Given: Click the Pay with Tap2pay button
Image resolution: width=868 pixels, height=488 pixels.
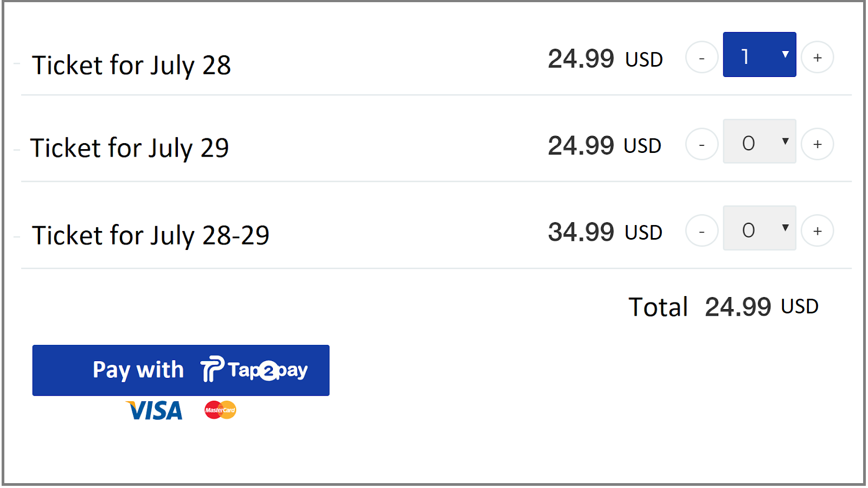Looking at the screenshot, I should pyautogui.click(x=181, y=370).
